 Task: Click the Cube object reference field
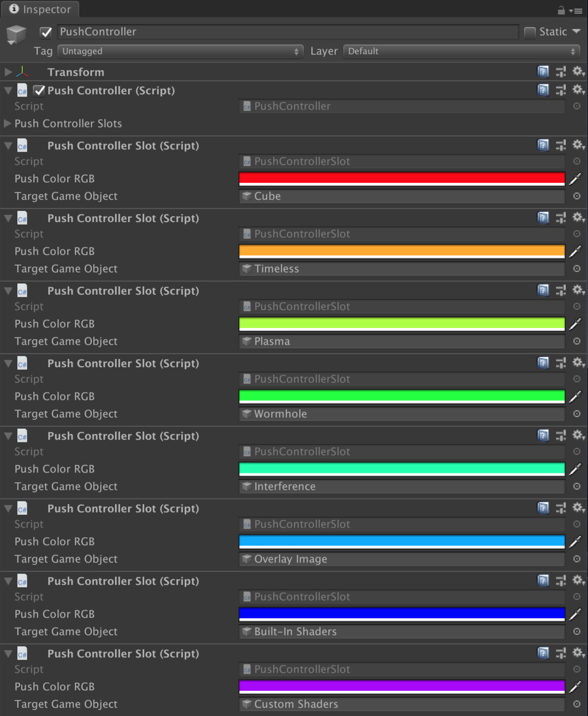pyautogui.click(x=402, y=196)
